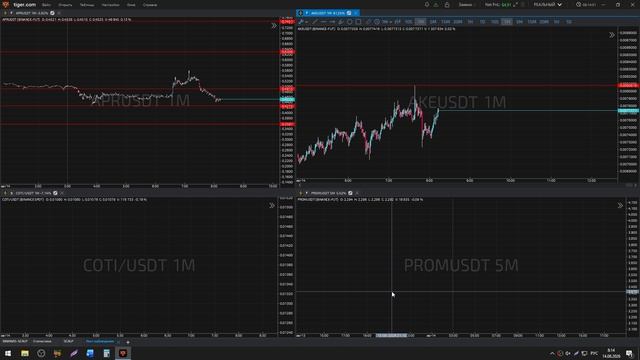Open the РЕАЛЬНЫЙ account mode dropdown
640x360 pixels.
[548, 4]
